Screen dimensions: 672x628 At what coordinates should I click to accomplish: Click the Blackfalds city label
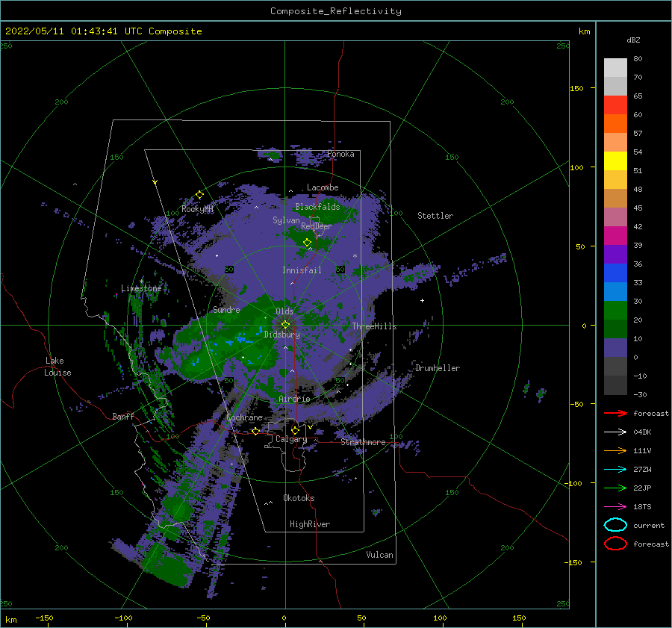(317, 207)
